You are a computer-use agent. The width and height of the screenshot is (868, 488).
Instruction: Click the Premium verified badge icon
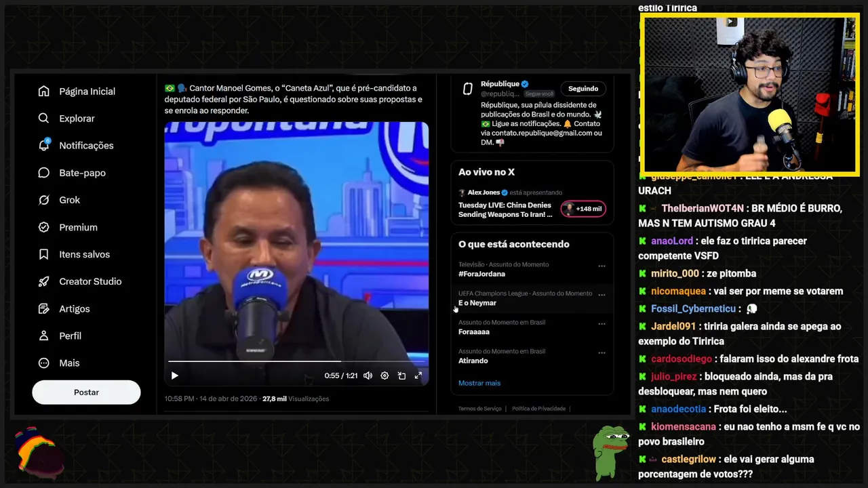(x=44, y=227)
